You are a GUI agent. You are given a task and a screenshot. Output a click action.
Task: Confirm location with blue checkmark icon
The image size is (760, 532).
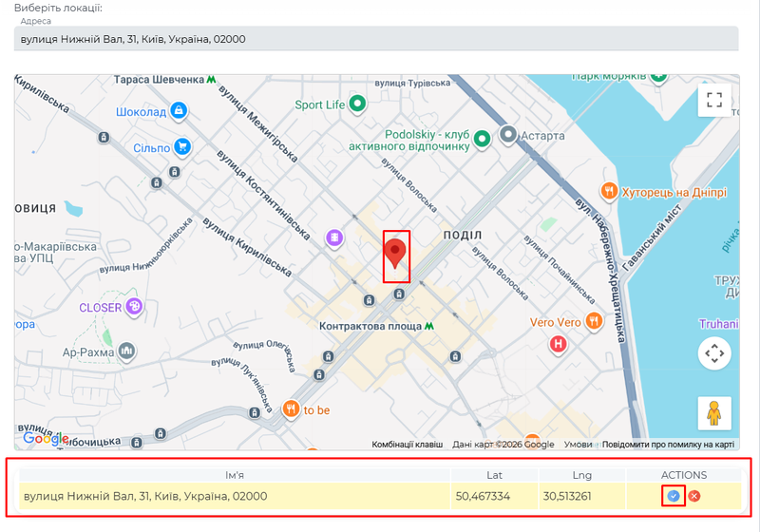coord(674,496)
